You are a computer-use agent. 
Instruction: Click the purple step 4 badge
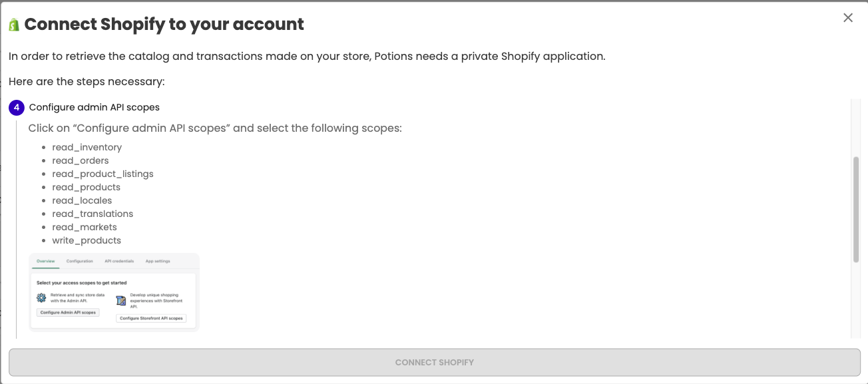pyautogui.click(x=17, y=107)
